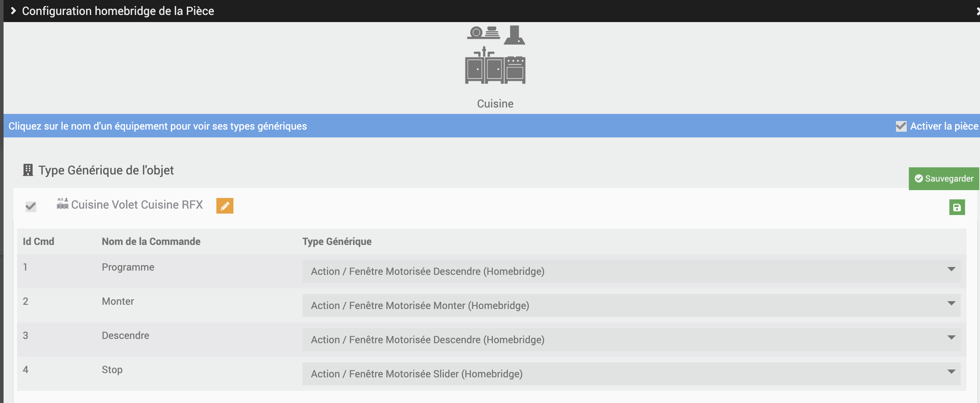The image size is (980, 403).
Task: Click the Cuisine room label
Action: [x=495, y=104]
